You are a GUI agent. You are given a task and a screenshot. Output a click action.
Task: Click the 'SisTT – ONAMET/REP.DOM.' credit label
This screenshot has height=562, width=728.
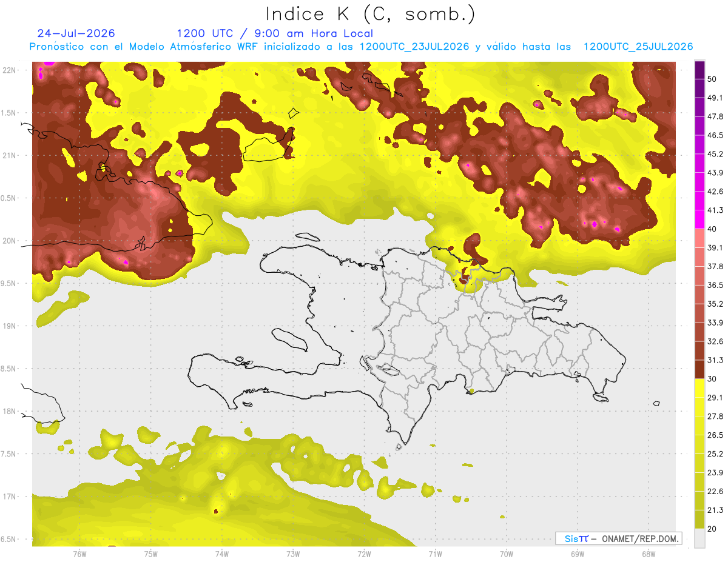coord(618,538)
